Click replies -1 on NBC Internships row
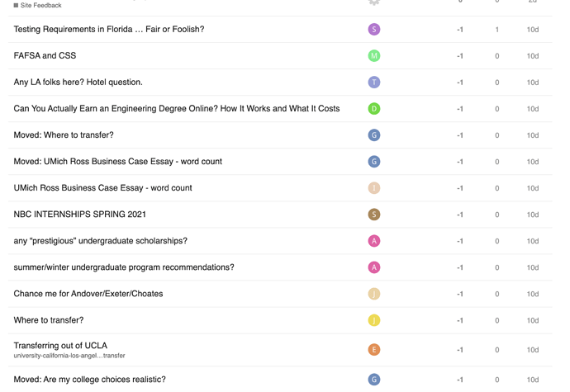This screenshot has width=570, height=392. click(460, 215)
